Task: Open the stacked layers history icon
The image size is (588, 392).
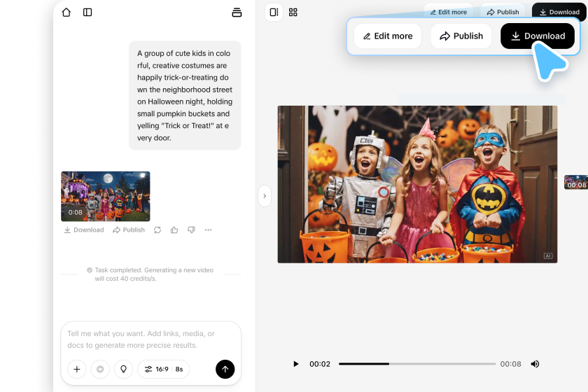Action: click(x=237, y=13)
